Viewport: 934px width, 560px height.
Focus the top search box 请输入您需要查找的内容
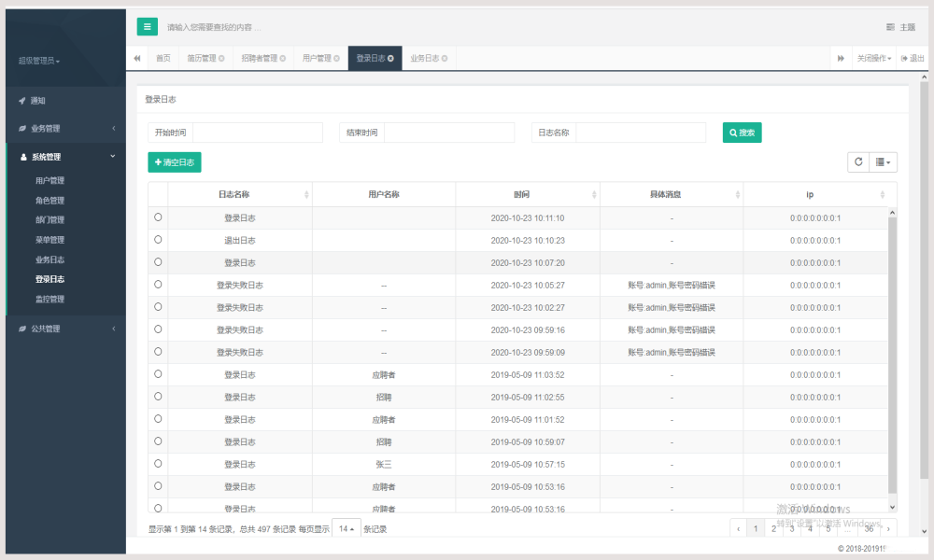point(215,27)
